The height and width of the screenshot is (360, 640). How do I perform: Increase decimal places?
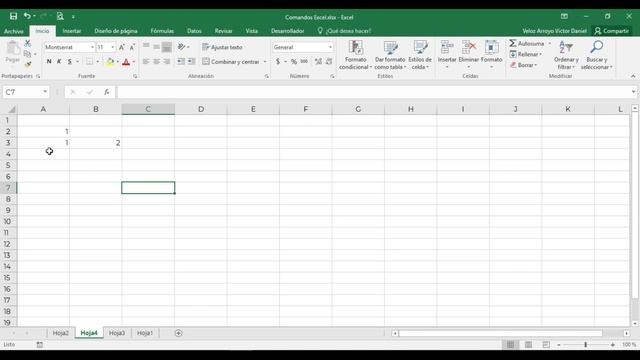tap(318, 62)
